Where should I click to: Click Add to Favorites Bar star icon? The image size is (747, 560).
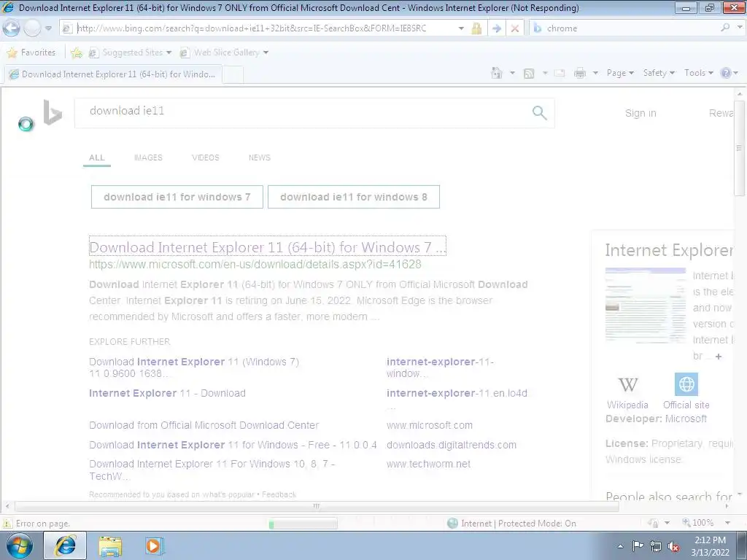(x=76, y=52)
